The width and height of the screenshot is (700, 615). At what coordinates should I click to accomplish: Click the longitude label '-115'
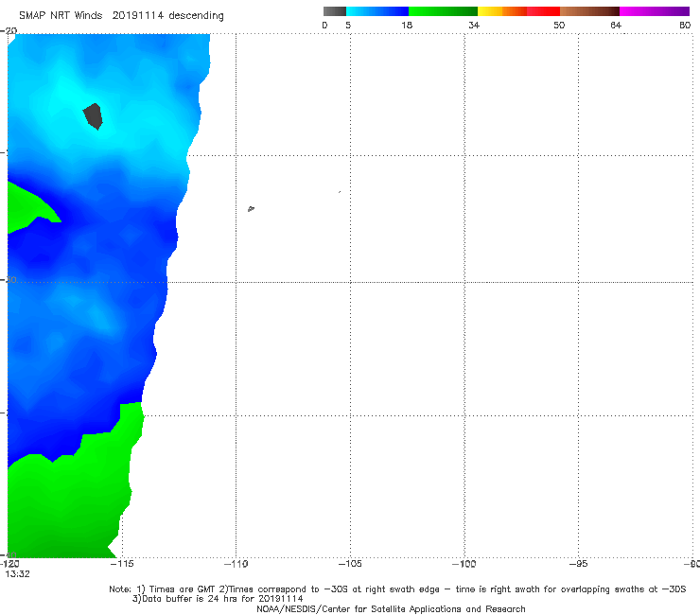click(x=122, y=564)
